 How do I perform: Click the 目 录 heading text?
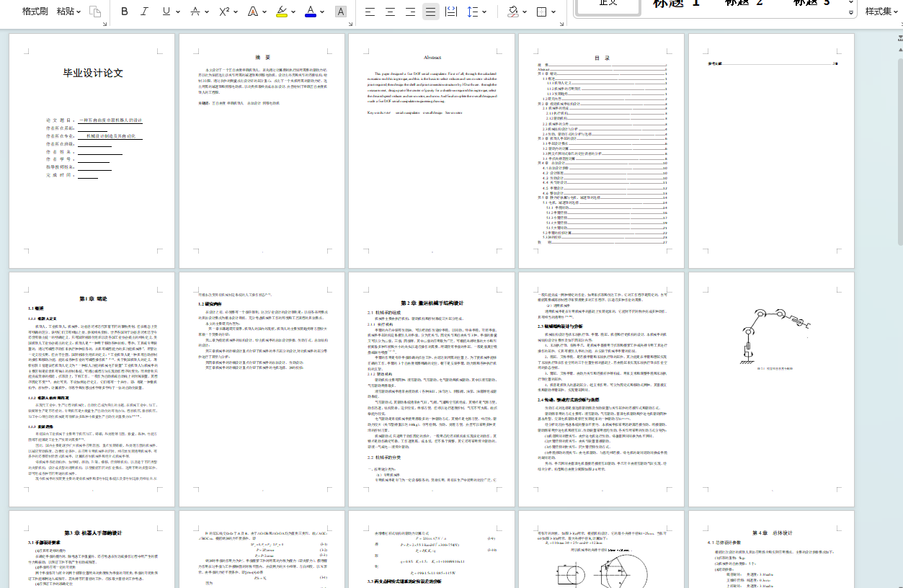602,59
